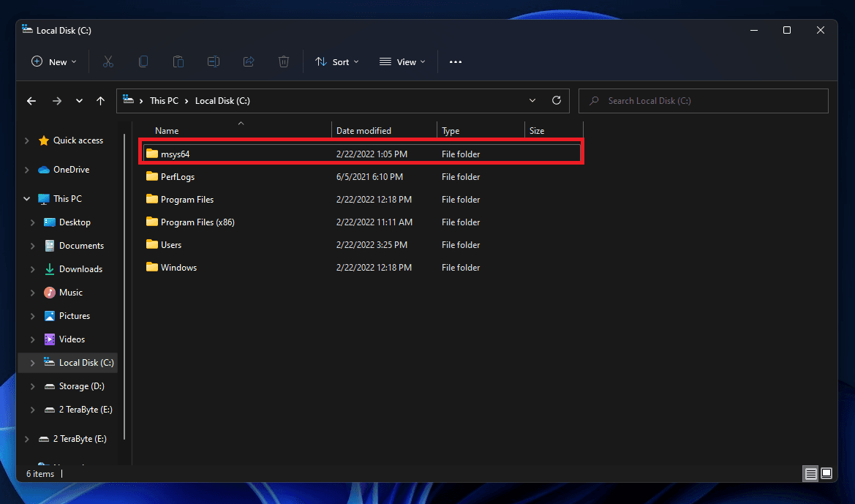Click the Paste clipboard icon
The width and height of the screenshot is (855, 504).
point(178,61)
